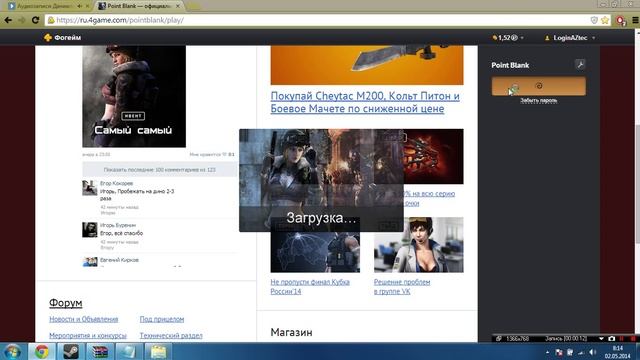Open the Форум heading link
Screen dimensions: 640x360
pos(66,303)
